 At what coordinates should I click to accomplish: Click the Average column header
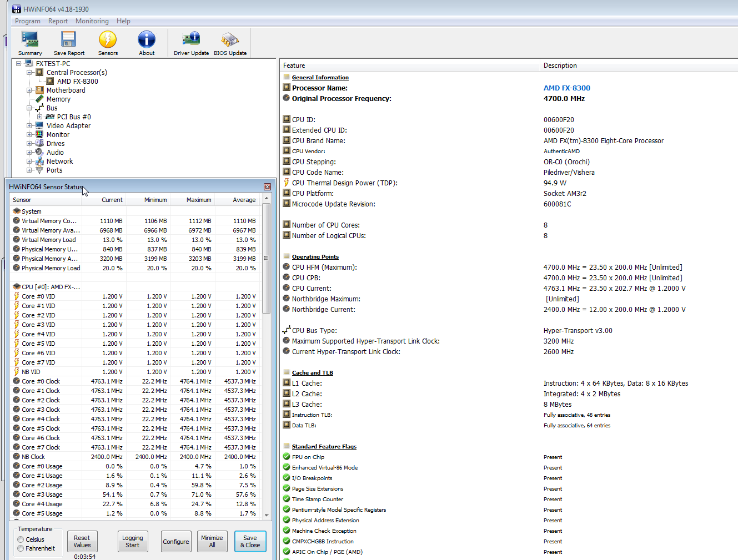[238, 200]
